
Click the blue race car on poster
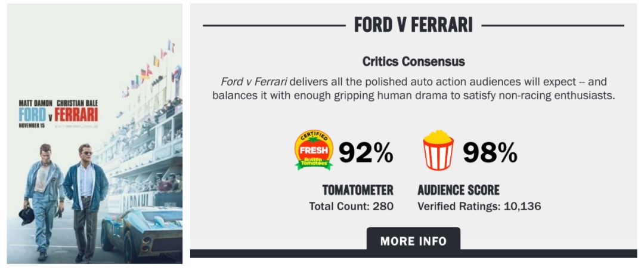(x=140, y=230)
